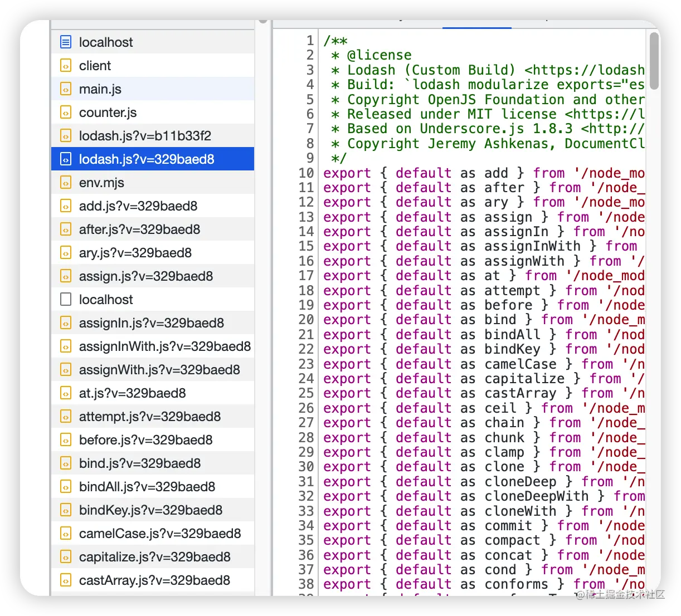
Task: Click the icon beside bind.js?v=329baed8
Action: (66, 463)
